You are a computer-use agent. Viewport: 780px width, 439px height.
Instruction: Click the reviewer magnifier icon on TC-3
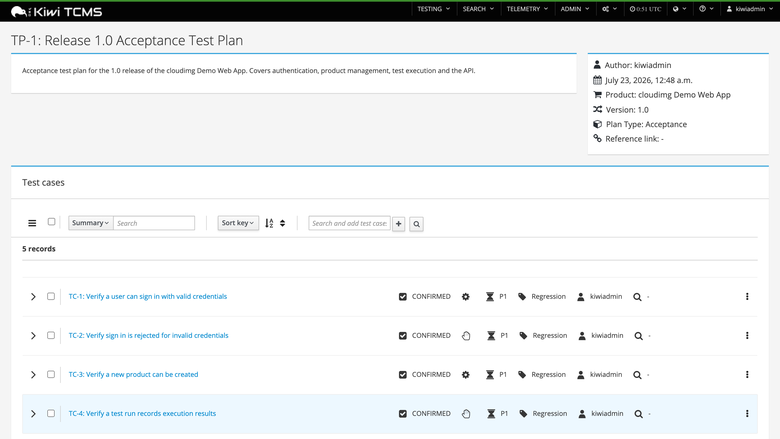(x=637, y=375)
